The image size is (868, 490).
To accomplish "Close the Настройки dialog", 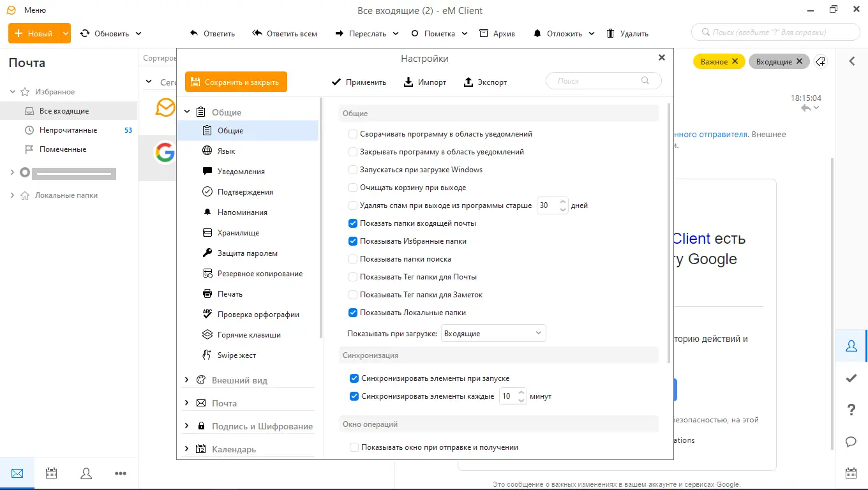I will (x=662, y=57).
